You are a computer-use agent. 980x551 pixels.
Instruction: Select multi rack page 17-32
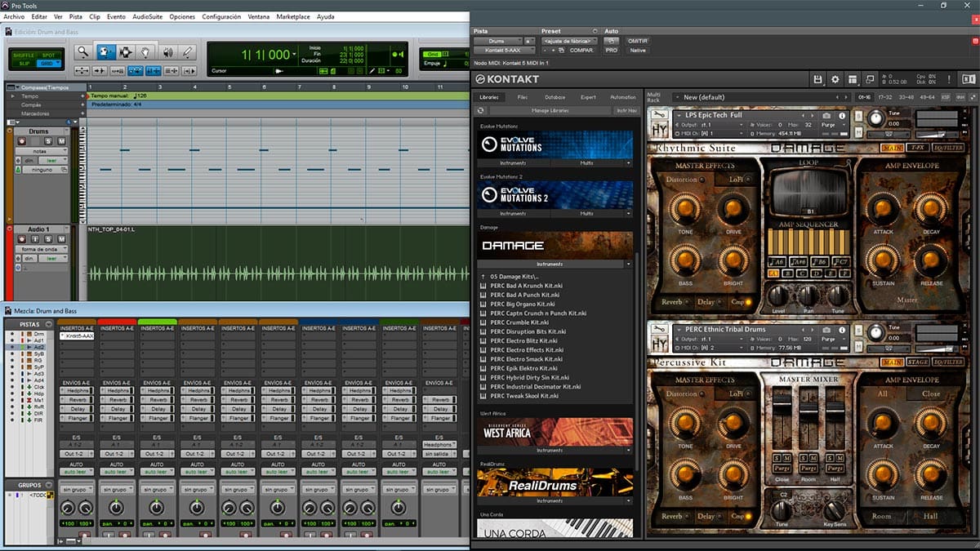click(885, 97)
